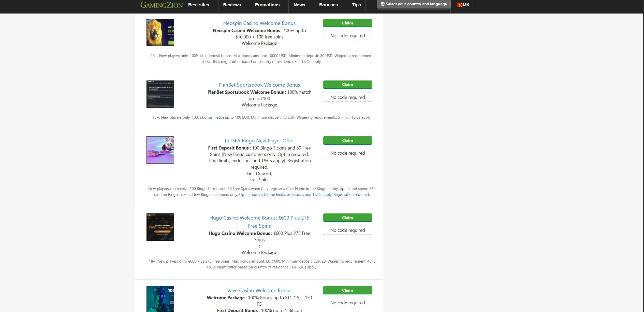644x312 pixels.
Task: Open the Promotions menu
Action: [267, 5]
